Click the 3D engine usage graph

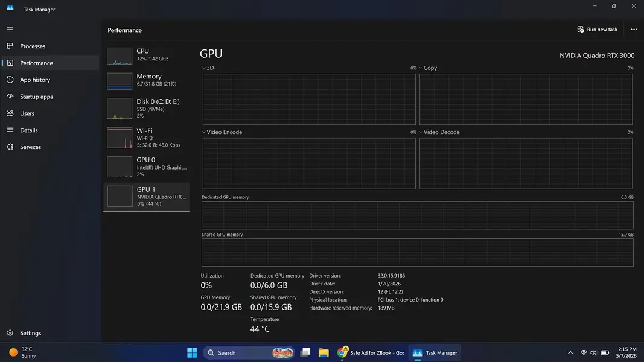(309, 100)
